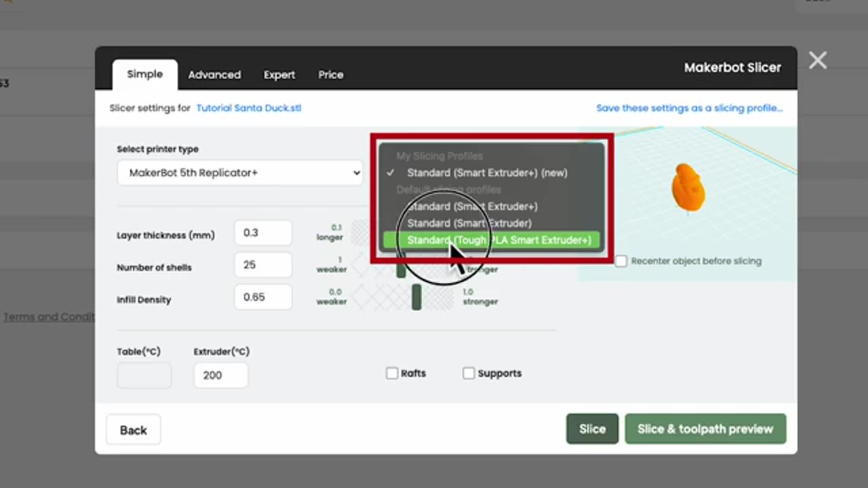Enable the Supports checkbox

469,373
